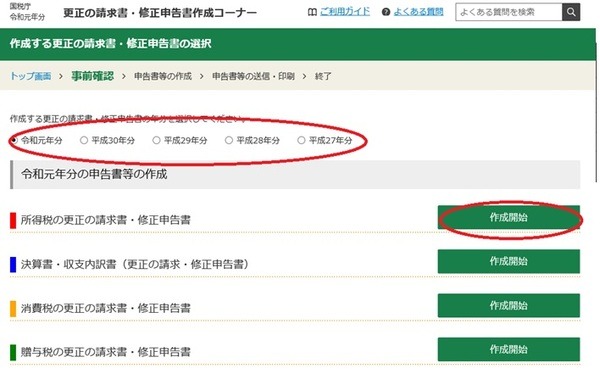The width and height of the screenshot is (600, 374).
Task: Click the 申告書等の作成 breadcrumb step
Action: pos(163,76)
